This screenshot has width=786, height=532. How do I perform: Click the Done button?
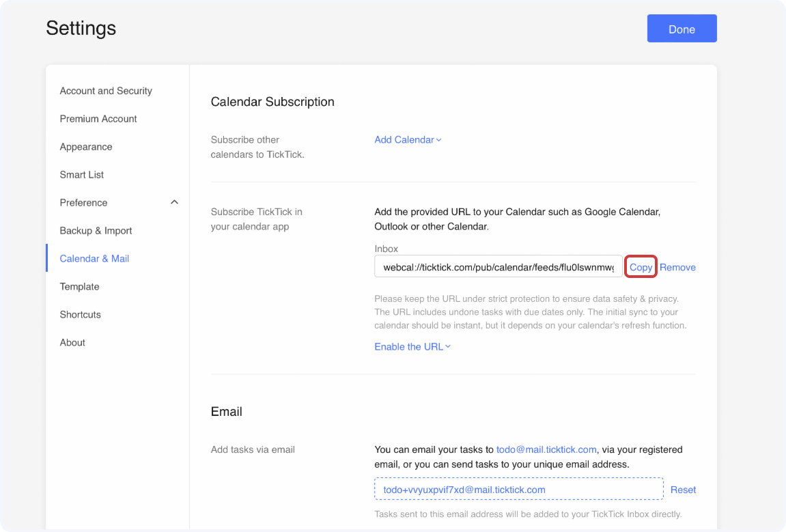pos(682,29)
